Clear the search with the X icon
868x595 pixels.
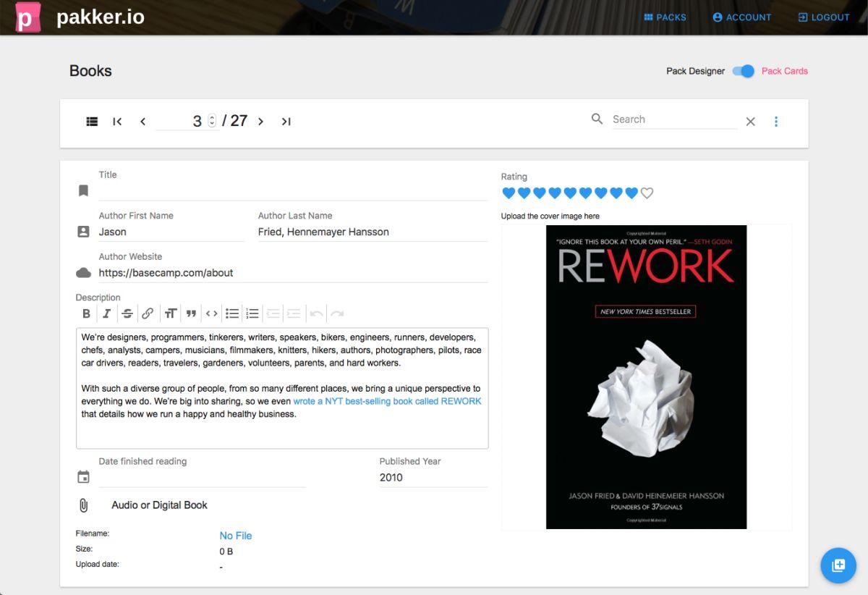(x=750, y=122)
